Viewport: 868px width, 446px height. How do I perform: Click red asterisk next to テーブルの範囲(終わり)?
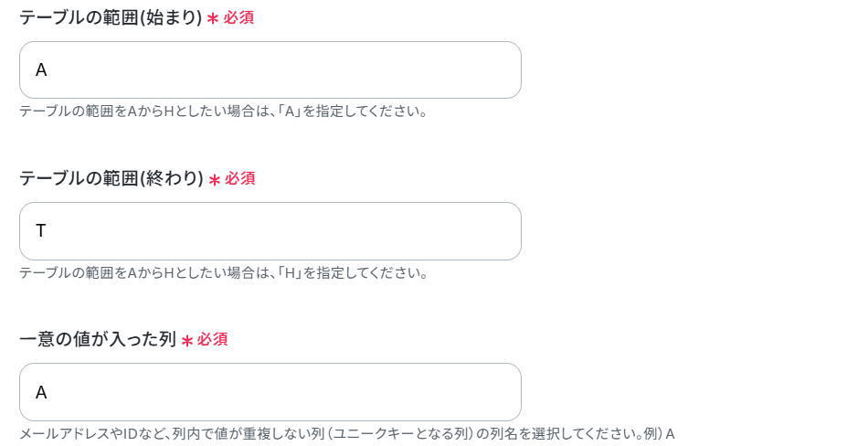(214, 180)
